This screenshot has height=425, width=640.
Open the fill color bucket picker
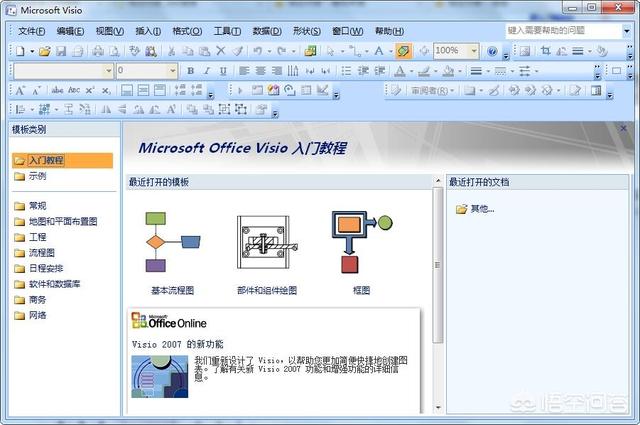tap(448, 71)
